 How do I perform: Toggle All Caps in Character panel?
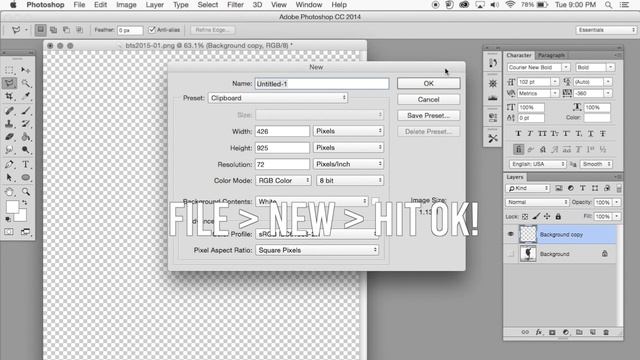click(x=542, y=133)
